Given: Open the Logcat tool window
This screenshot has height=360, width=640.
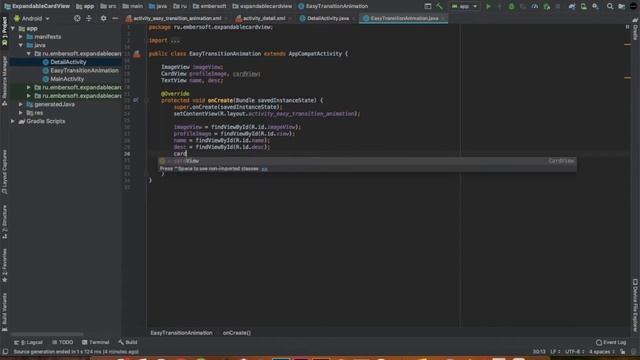Looking at the screenshot, I should point(28,342).
